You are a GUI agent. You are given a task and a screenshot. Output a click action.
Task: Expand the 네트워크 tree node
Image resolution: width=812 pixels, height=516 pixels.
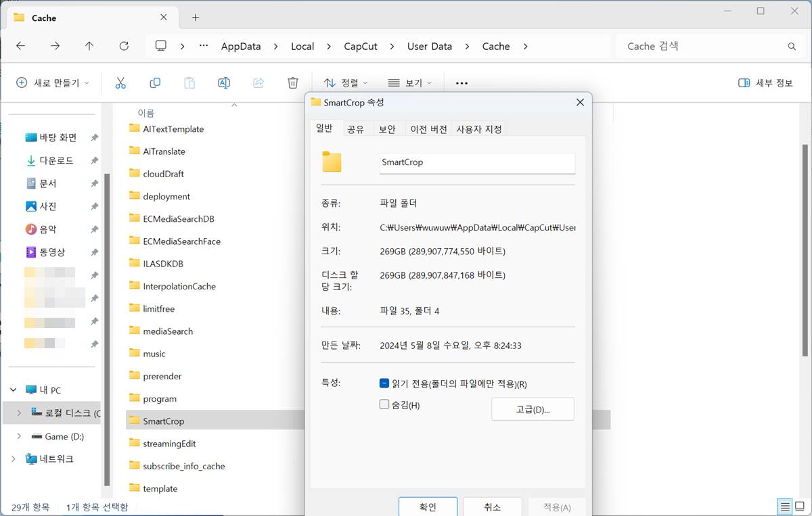[14, 459]
